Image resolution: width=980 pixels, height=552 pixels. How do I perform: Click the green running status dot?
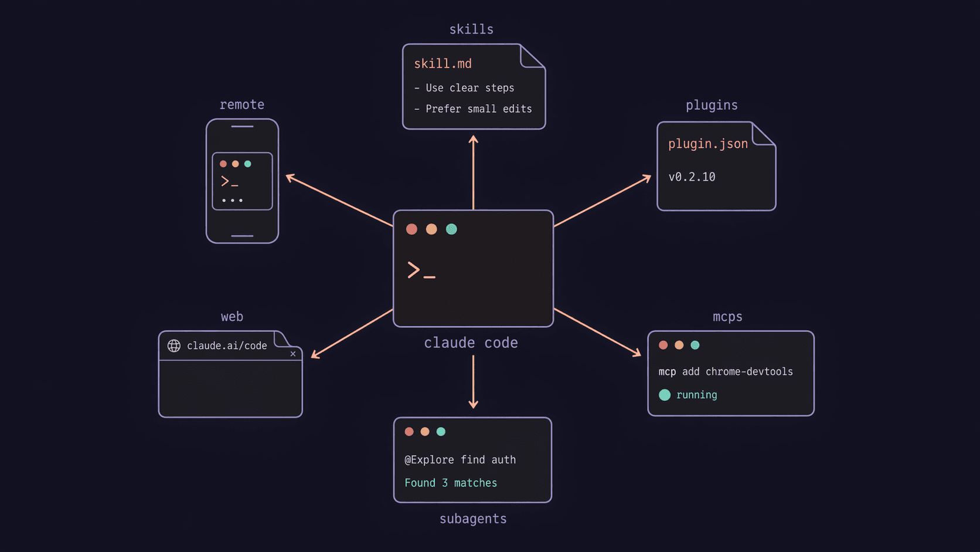665,395
